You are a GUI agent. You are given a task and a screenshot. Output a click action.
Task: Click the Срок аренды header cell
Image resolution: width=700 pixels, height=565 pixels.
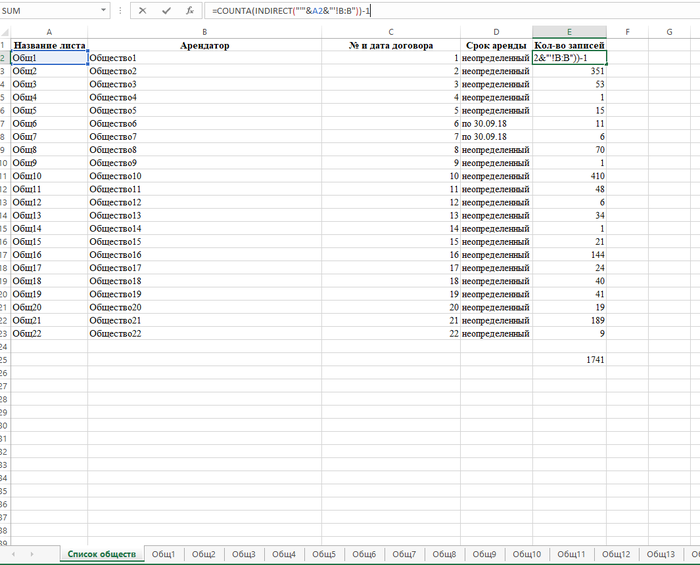pyautogui.click(x=496, y=45)
